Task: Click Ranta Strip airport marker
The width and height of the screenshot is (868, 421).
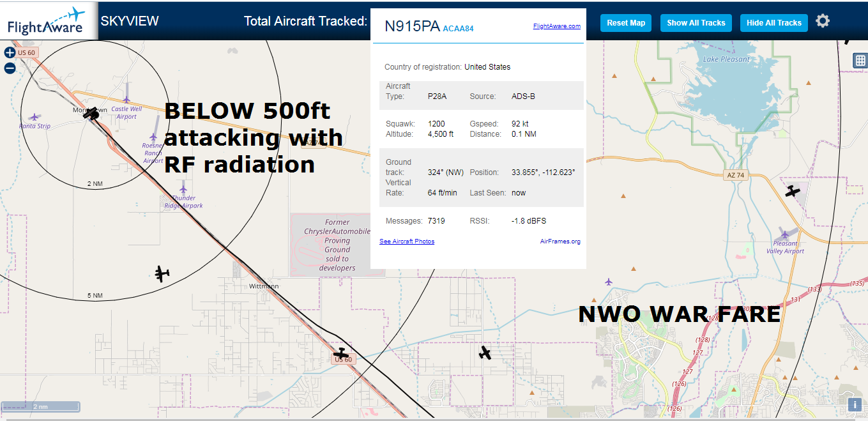Action: pyautogui.click(x=34, y=117)
